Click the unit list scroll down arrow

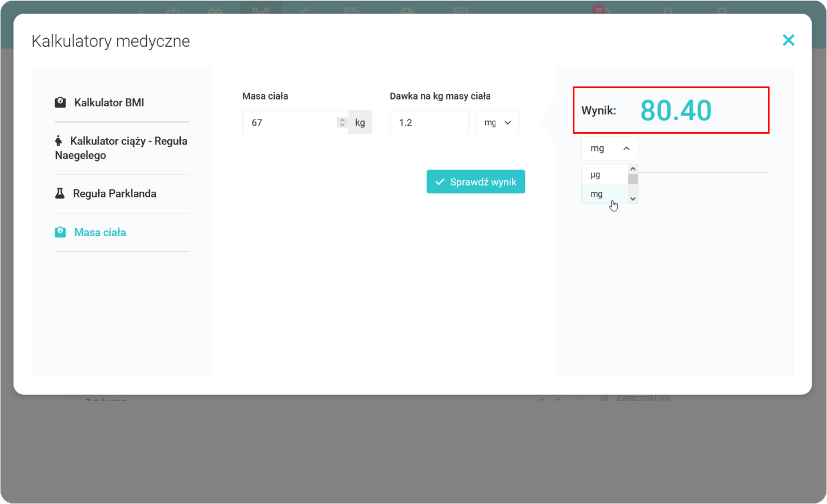click(633, 199)
